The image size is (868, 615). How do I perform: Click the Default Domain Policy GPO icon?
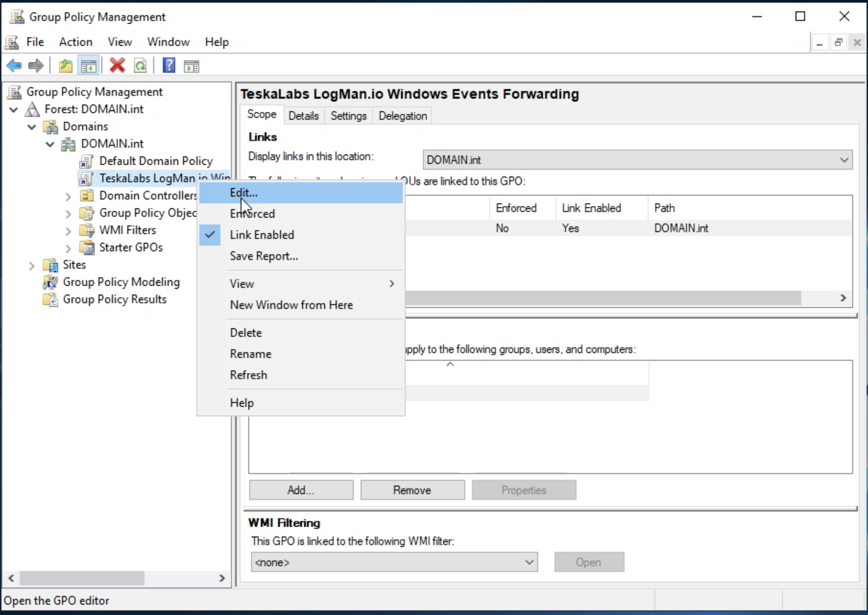pos(86,161)
